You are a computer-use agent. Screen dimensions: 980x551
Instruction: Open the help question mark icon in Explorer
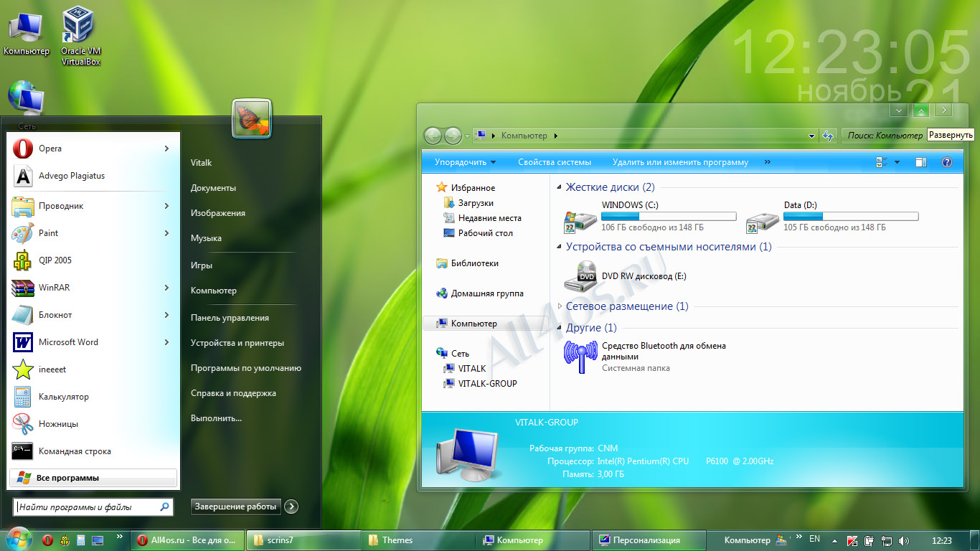(x=946, y=162)
